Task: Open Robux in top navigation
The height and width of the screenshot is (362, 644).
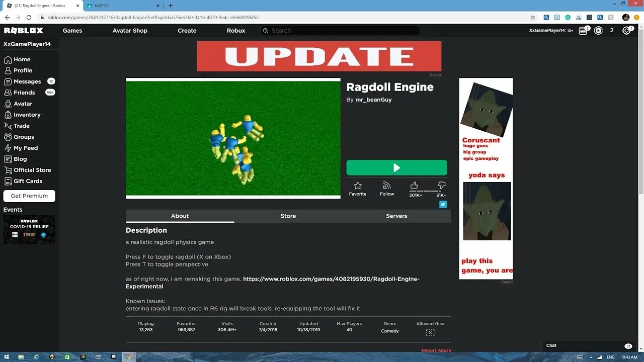Action: pos(236,31)
